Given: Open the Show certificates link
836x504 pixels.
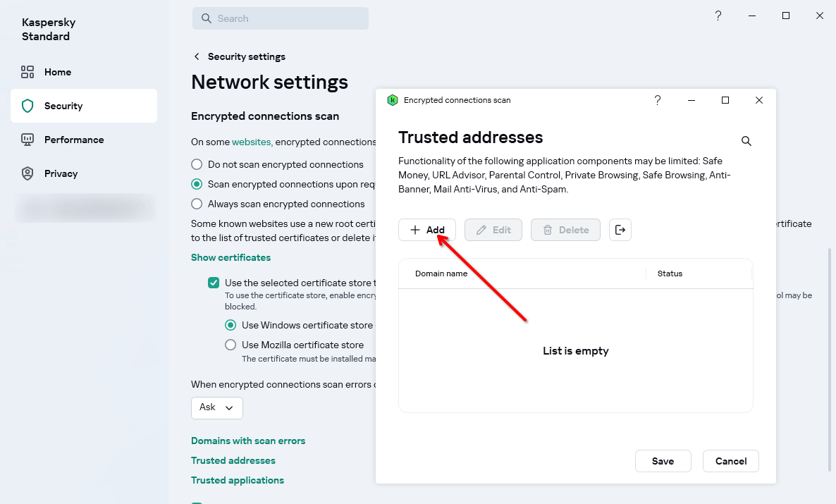Looking at the screenshot, I should 230,257.
